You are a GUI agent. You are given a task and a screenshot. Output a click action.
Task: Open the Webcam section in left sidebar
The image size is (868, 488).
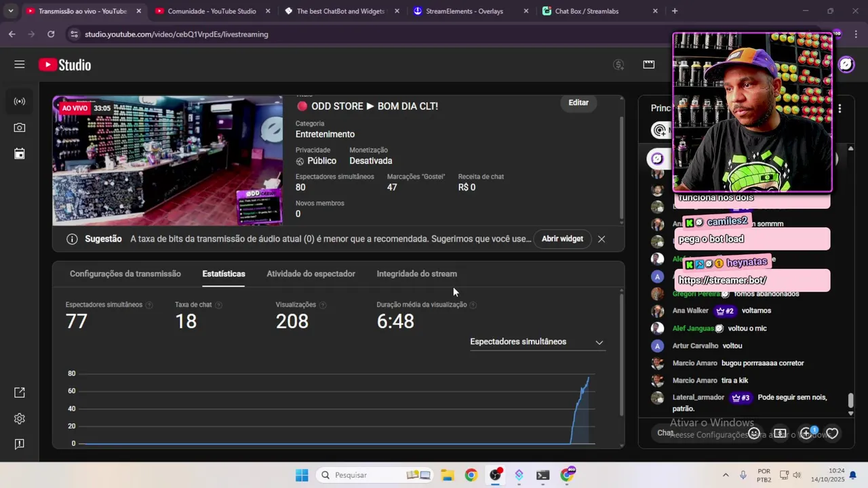[x=20, y=127]
